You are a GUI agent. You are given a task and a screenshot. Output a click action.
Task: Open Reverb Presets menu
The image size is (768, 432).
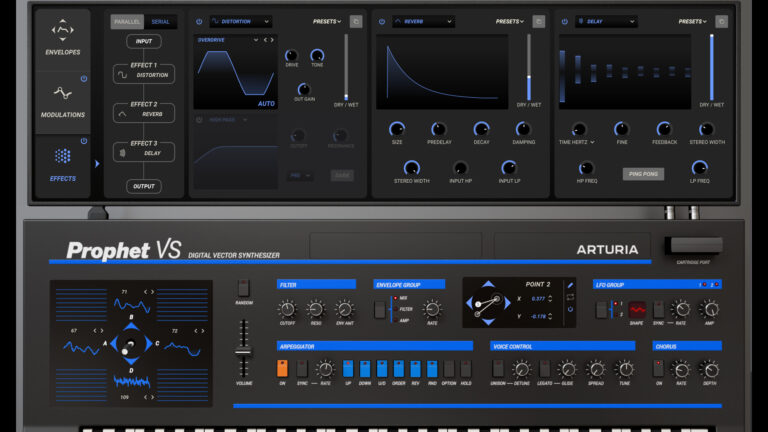click(509, 22)
